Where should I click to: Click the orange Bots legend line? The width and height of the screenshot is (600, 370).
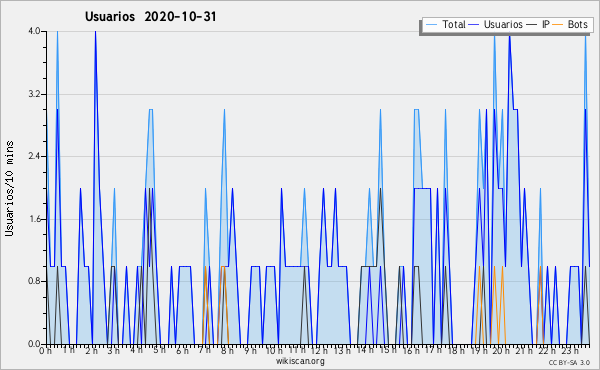pyautogui.click(x=558, y=24)
